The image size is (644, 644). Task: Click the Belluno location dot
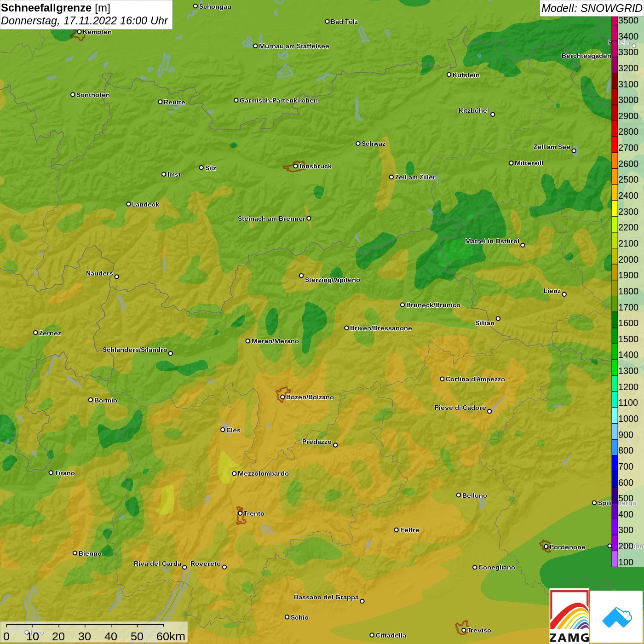click(458, 495)
